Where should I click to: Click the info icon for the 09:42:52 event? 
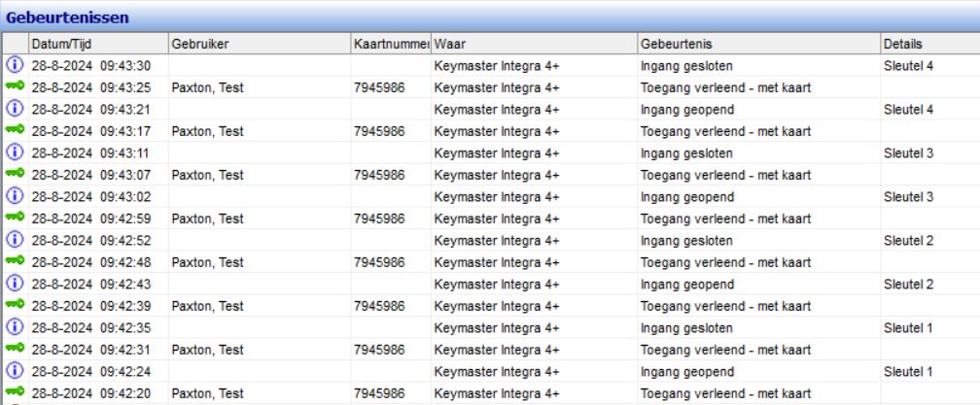tap(15, 240)
